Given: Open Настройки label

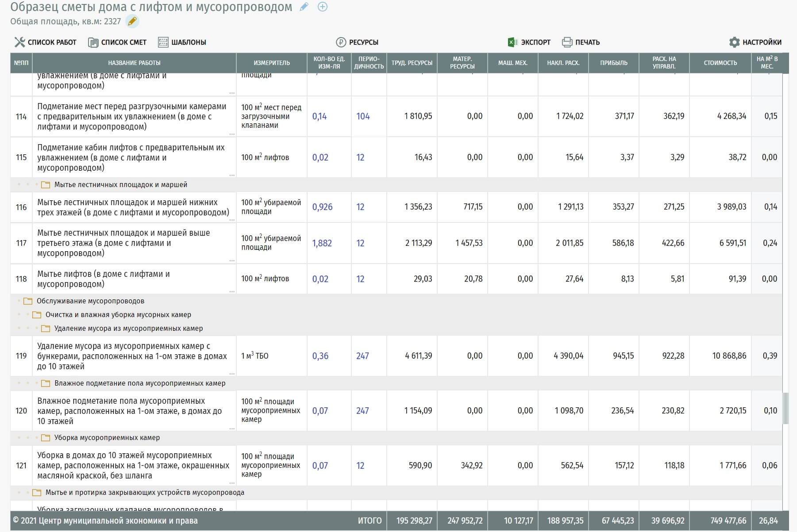Looking at the screenshot, I should tap(762, 42).
